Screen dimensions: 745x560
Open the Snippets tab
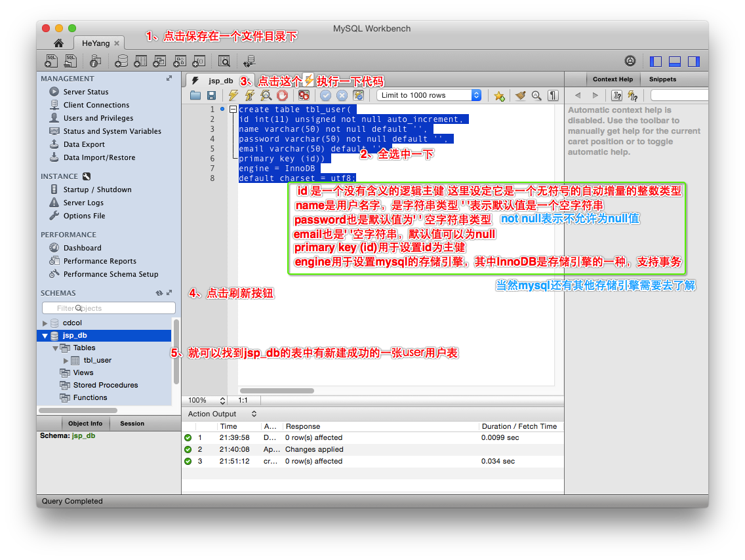[x=662, y=79]
